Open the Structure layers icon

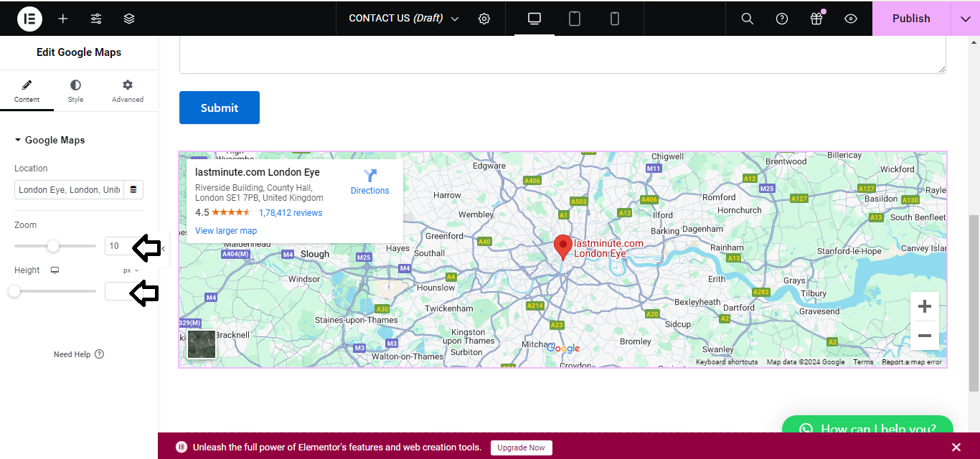tap(129, 19)
